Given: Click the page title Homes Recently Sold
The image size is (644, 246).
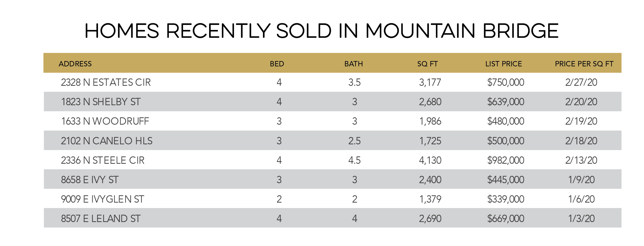Looking at the screenshot, I should 321,31.
